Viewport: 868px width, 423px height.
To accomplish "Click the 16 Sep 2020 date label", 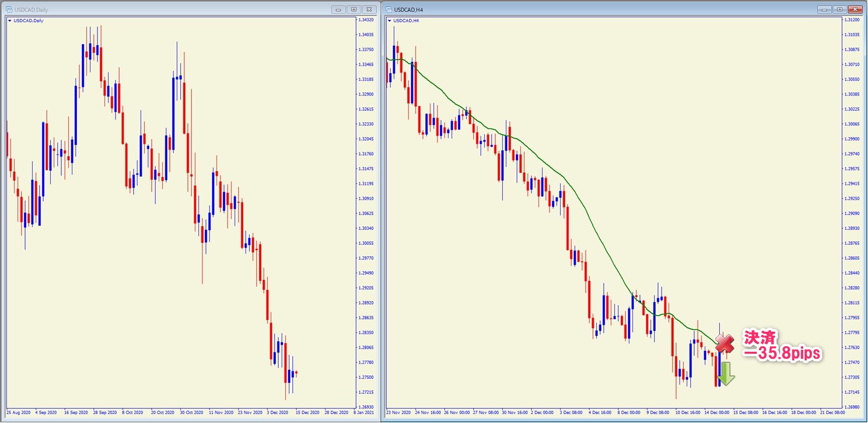I will click(76, 412).
